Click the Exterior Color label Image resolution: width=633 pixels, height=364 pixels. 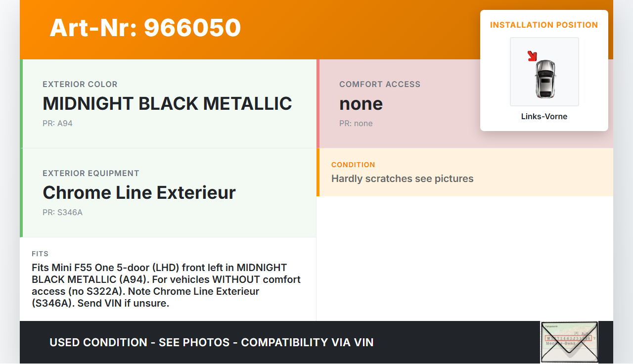click(80, 85)
